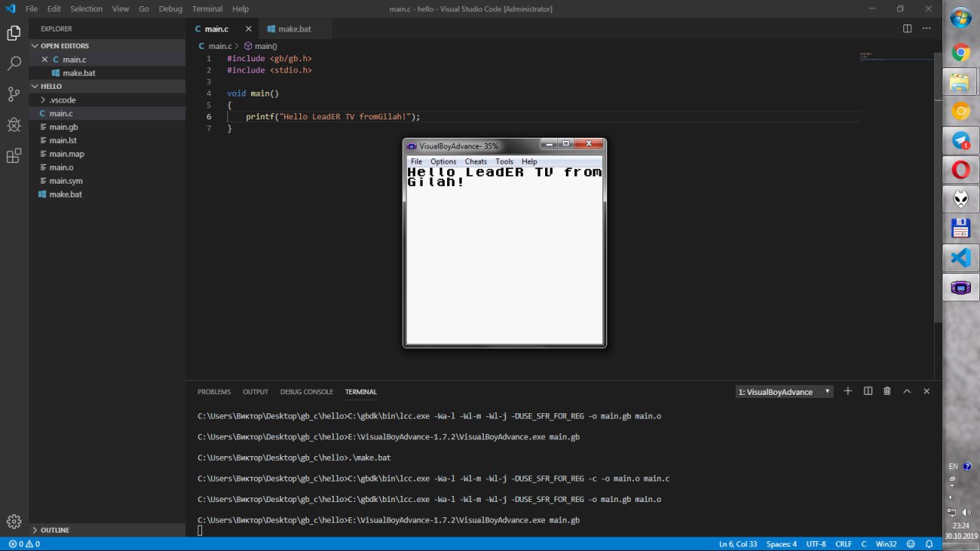Open Telegram from the taskbar
Image resolution: width=980 pixels, height=551 pixels.
(x=961, y=142)
